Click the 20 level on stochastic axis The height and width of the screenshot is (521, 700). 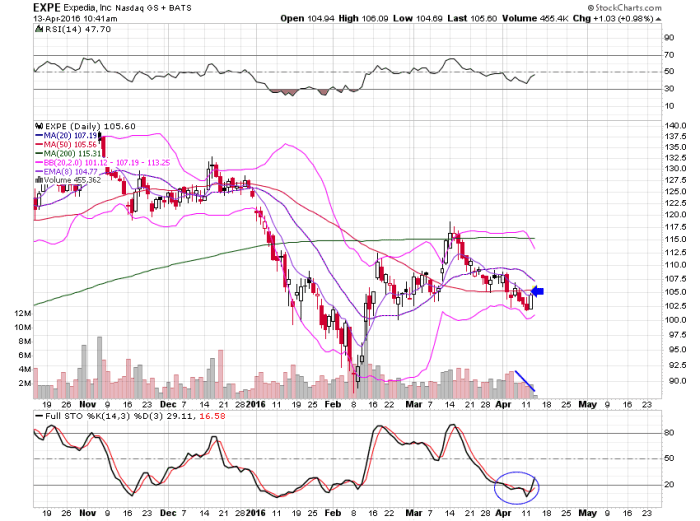(x=669, y=484)
